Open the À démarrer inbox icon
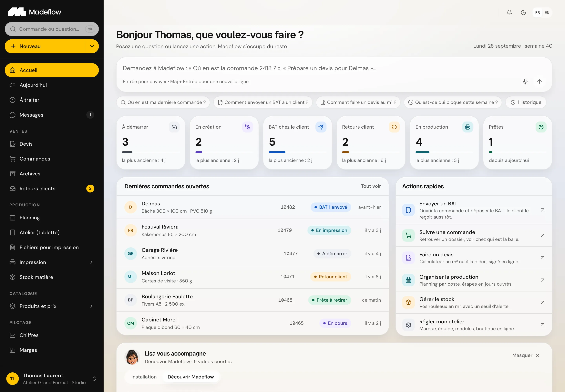 coord(174,127)
